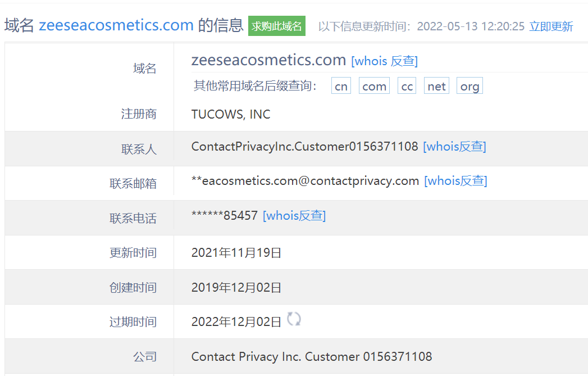
Task: Open zeeseacosmetics.com link in the heading
Action: pyautogui.click(x=116, y=25)
